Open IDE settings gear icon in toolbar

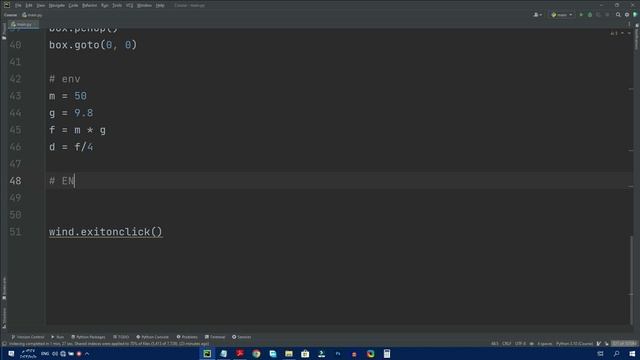pyautogui.click(x=627, y=15)
